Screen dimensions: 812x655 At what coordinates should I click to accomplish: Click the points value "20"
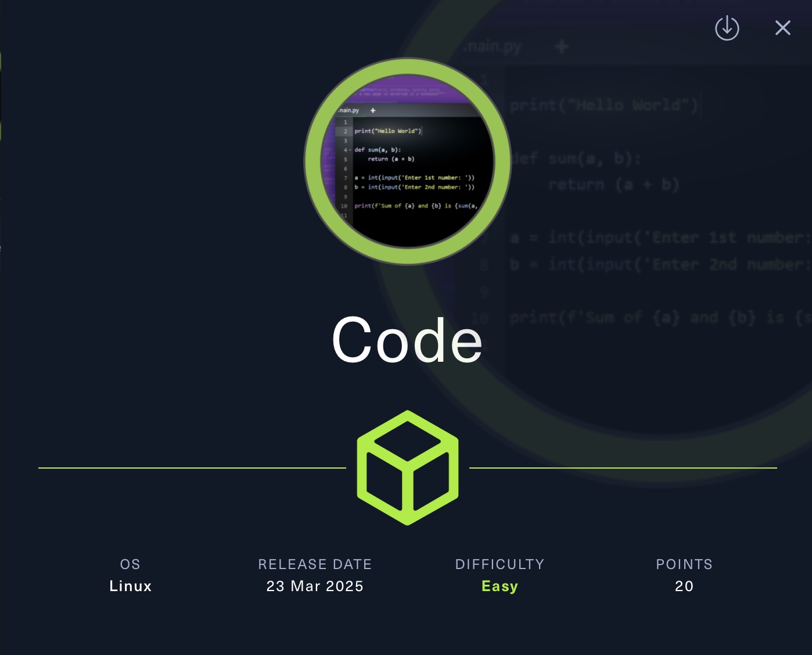(684, 586)
